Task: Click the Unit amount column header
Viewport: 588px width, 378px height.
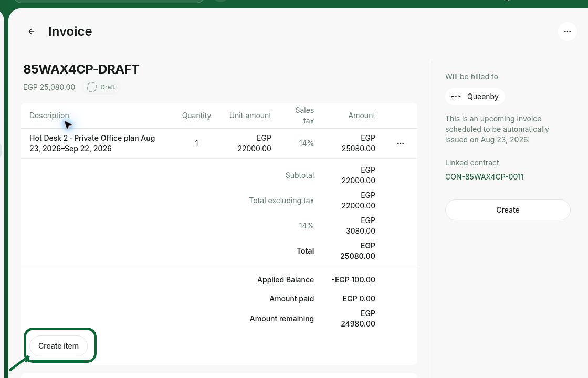Action: click(x=250, y=115)
